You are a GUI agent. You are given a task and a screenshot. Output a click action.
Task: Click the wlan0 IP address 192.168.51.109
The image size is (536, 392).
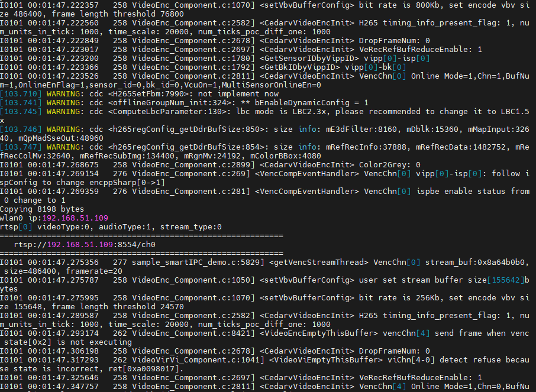(75, 218)
